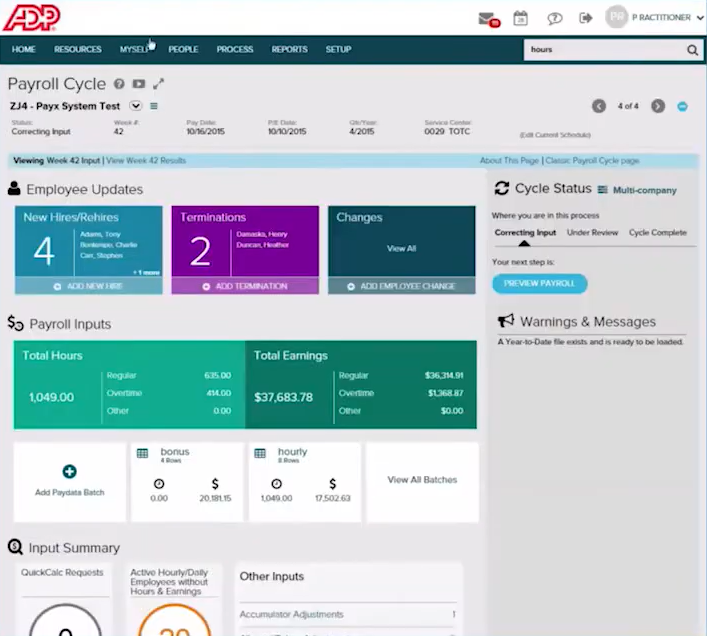The height and width of the screenshot is (636, 707).
Task: Click the PREVIEW PAYROLL button
Action: click(x=540, y=284)
